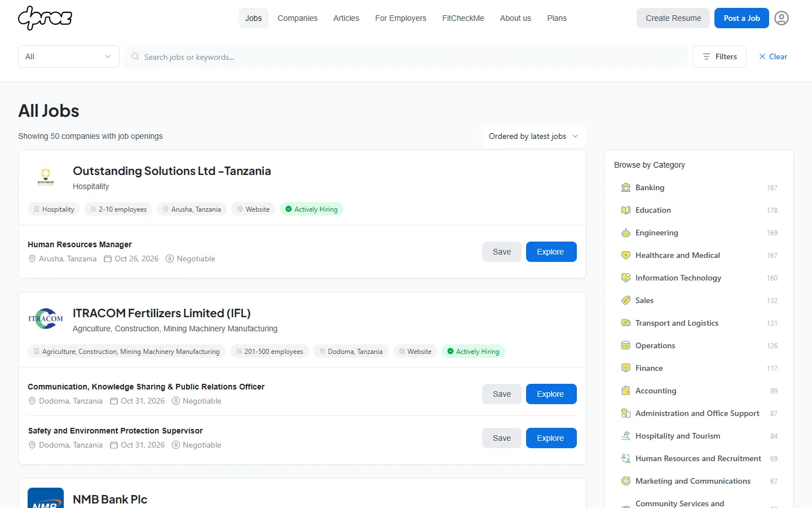Click the Marketing and Communications category icon
Screen dimensions: 812x508
click(626, 481)
